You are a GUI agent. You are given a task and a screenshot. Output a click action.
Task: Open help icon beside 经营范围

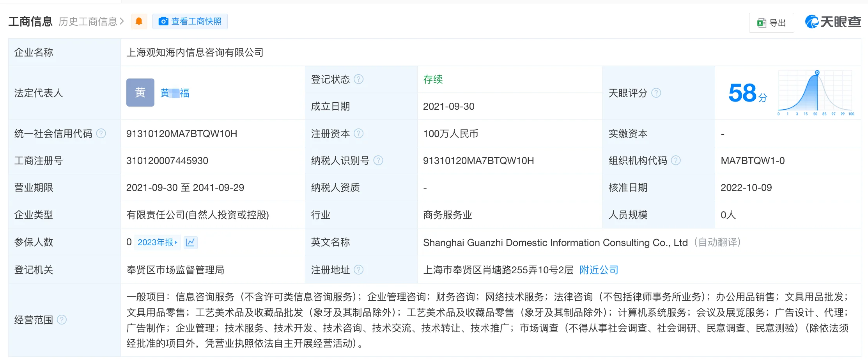pyautogui.click(x=62, y=320)
